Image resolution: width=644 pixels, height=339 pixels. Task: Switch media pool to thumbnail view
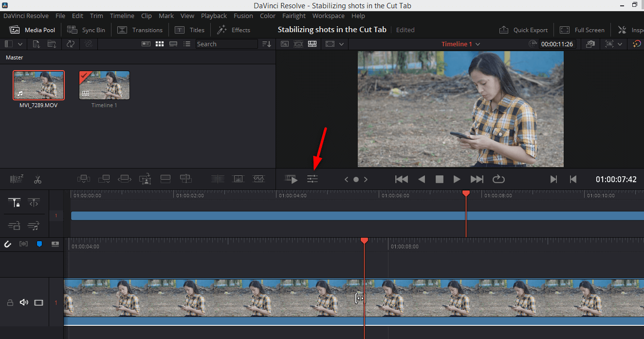click(x=160, y=44)
